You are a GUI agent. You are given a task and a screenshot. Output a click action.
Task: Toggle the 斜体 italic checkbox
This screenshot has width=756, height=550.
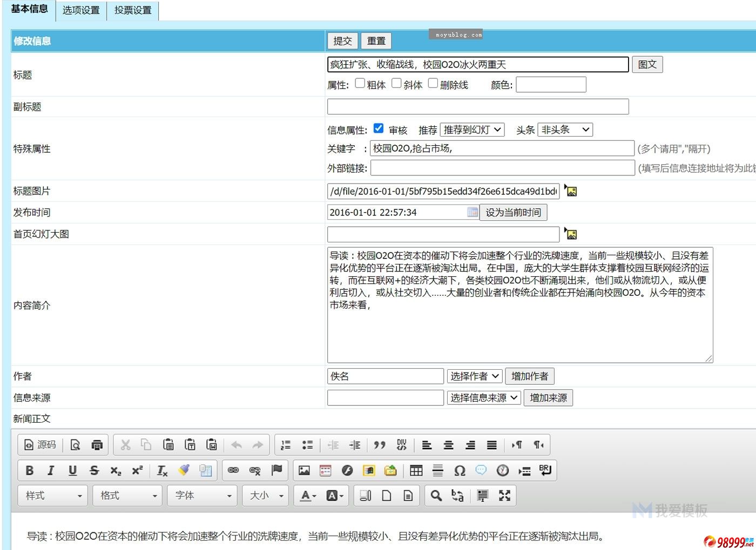[396, 84]
